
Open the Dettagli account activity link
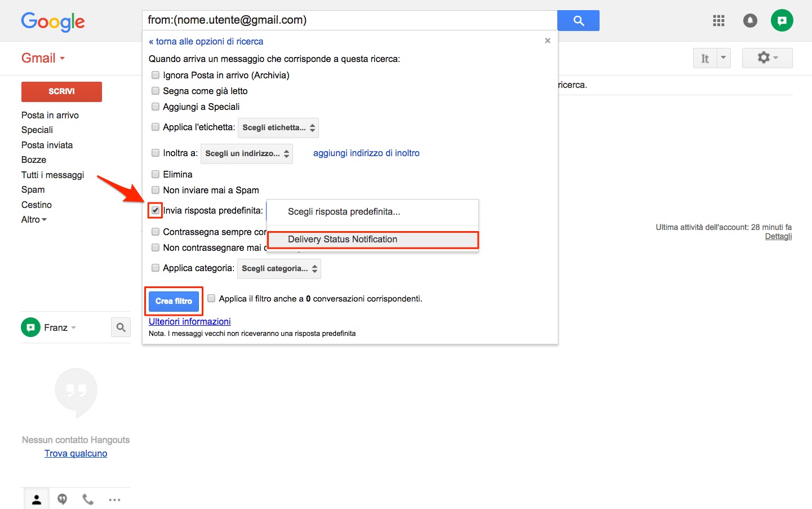pos(778,236)
